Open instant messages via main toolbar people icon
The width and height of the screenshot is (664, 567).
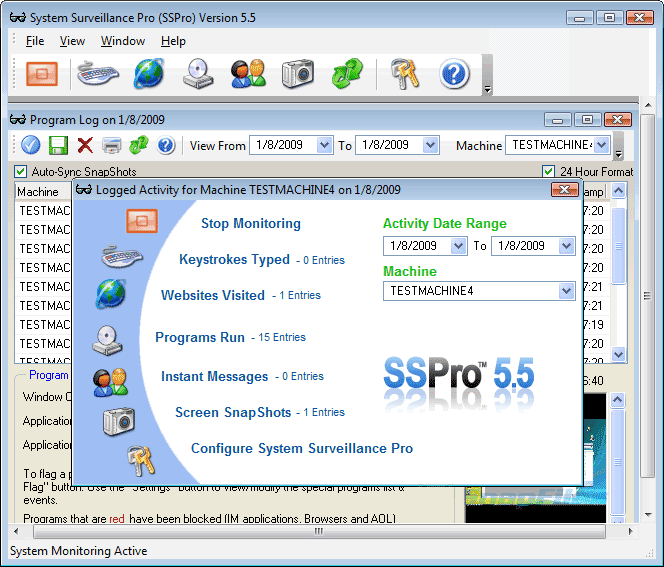pyautogui.click(x=249, y=74)
